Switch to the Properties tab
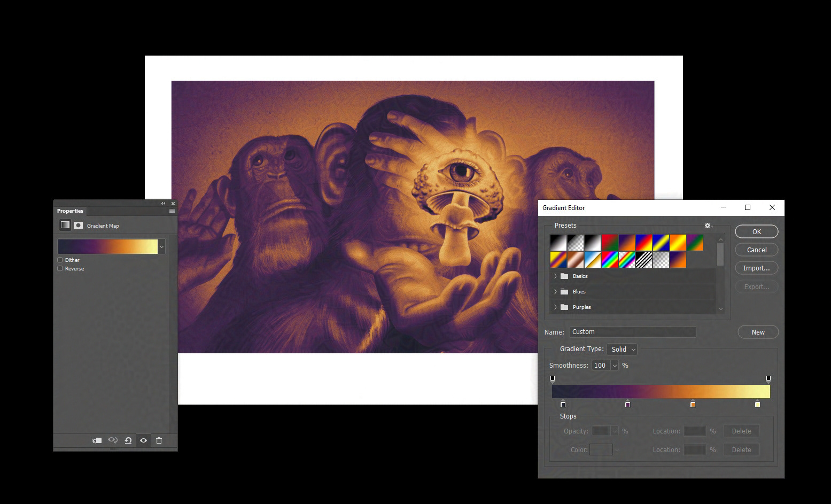Viewport: 831px width, 504px height. tap(70, 211)
